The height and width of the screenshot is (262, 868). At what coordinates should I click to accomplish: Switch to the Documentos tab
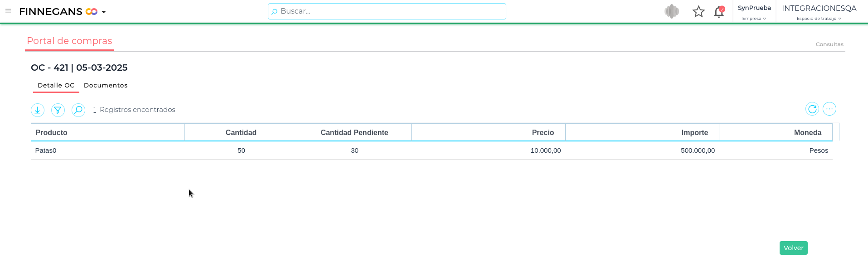click(x=106, y=85)
